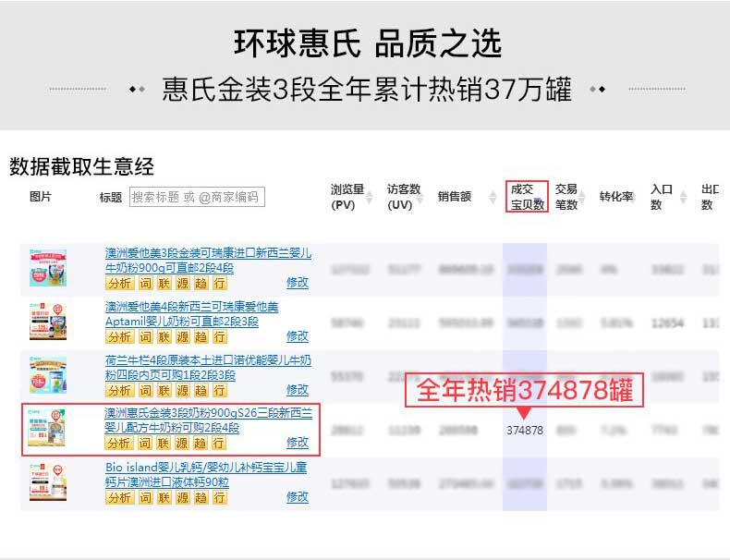
Task: Click the search title or merchant code field
Action: pos(197,197)
